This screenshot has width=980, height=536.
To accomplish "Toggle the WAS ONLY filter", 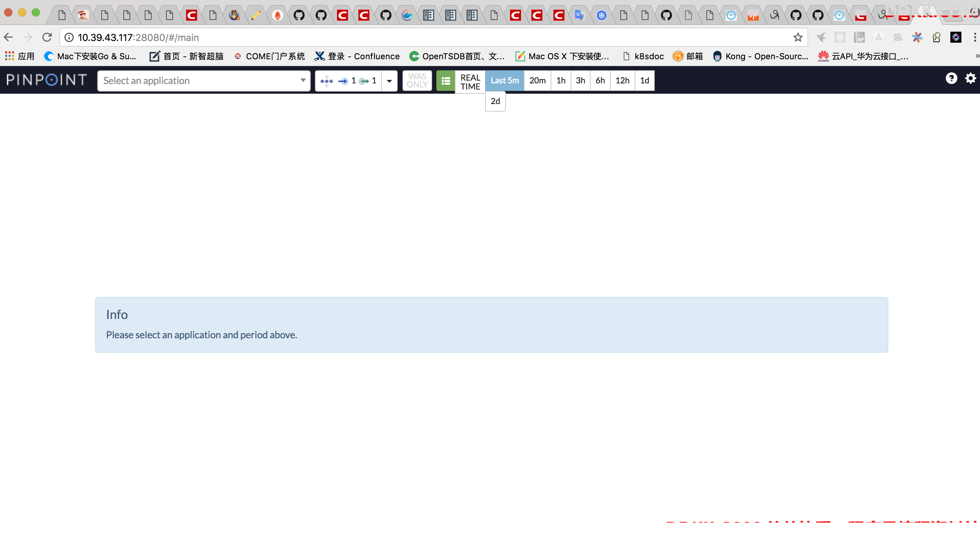I will coord(417,81).
